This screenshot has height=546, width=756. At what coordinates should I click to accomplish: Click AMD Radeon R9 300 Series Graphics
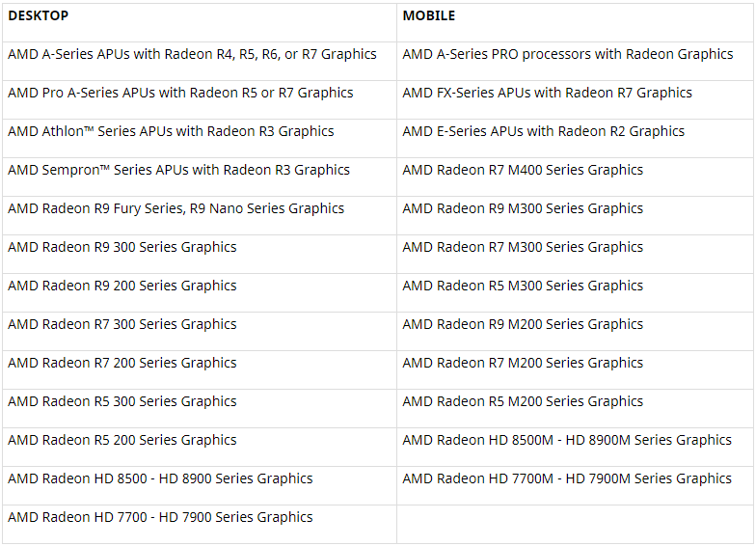[122, 248]
